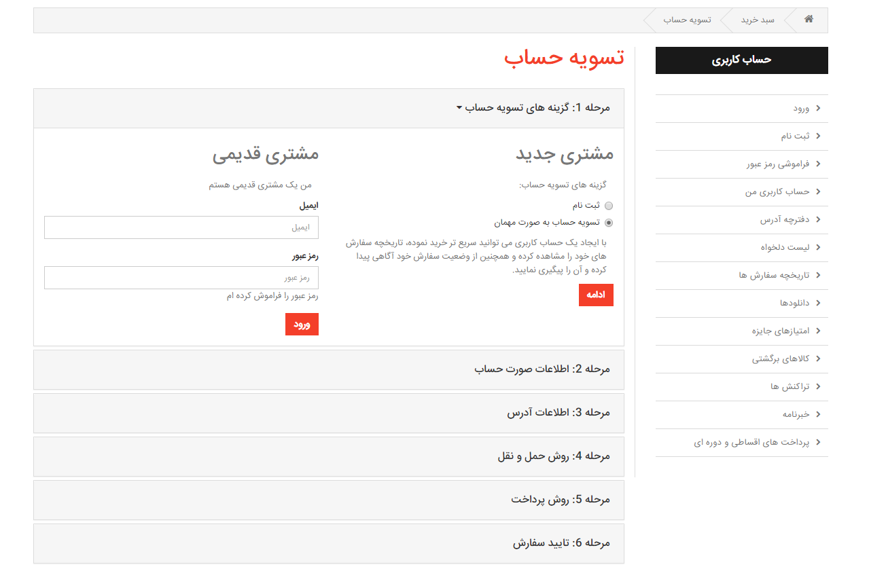
Task: Expand مرحله 2: اطلاعات صورت حساب panel
Action: pos(542,369)
